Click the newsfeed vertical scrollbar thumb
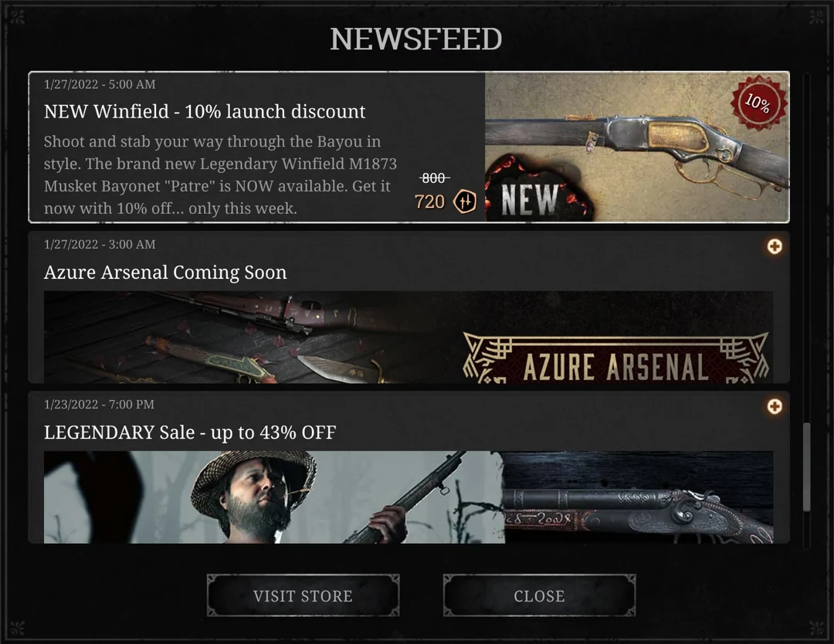The width and height of the screenshot is (834, 644). tap(807, 467)
